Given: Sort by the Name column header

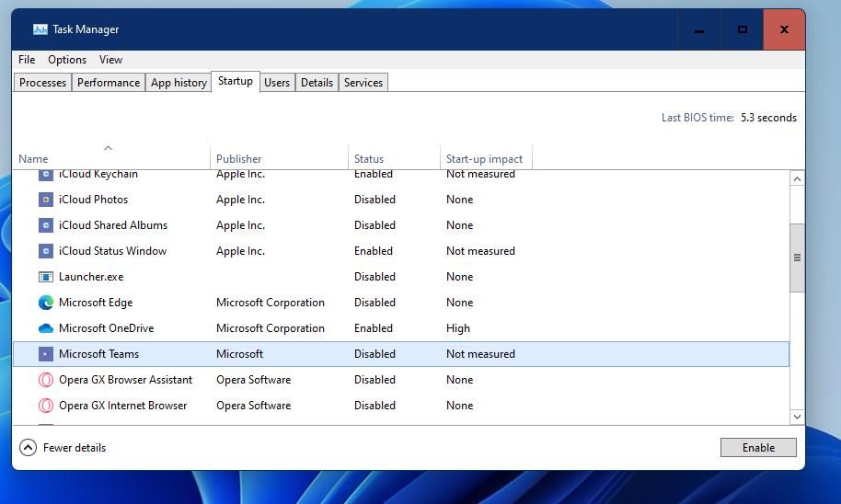Looking at the screenshot, I should [x=111, y=157].
